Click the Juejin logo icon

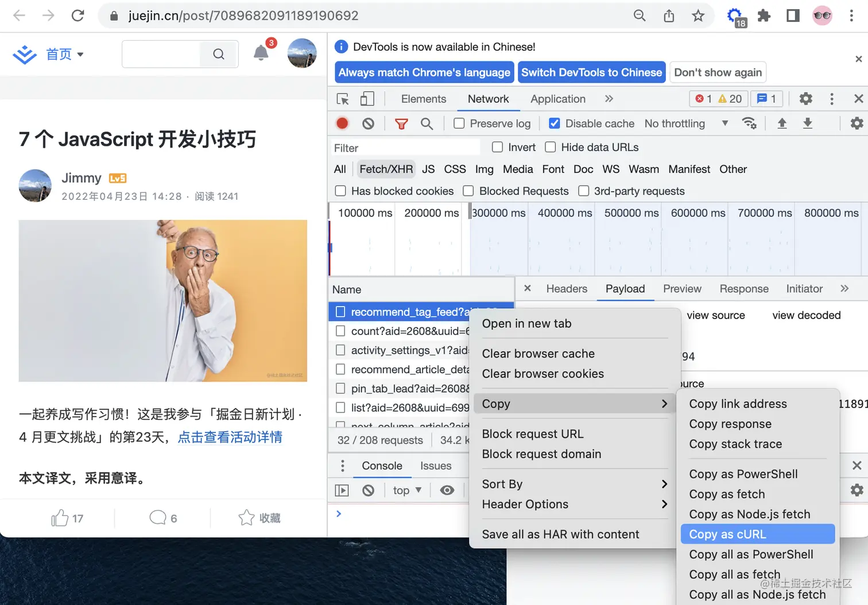pos(25,55)
